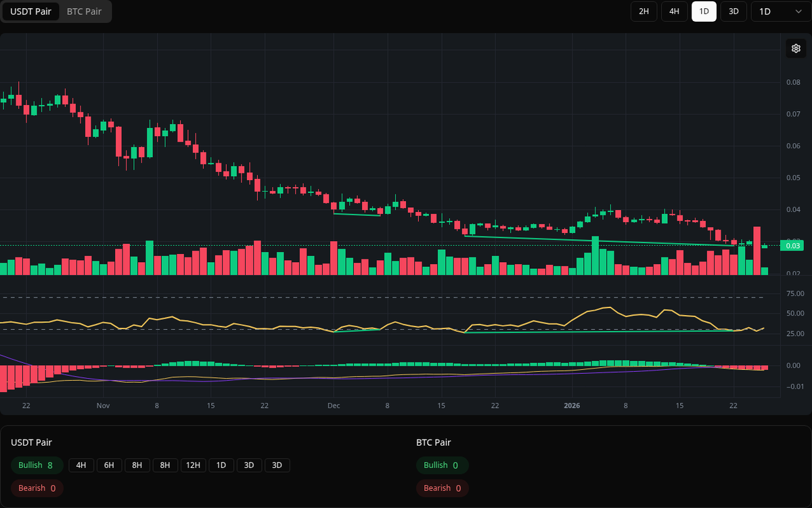Expand the 1D interval dropdown
Viewport: 812px width, 508px height.
pyautogui.click(x=777, y=12)
